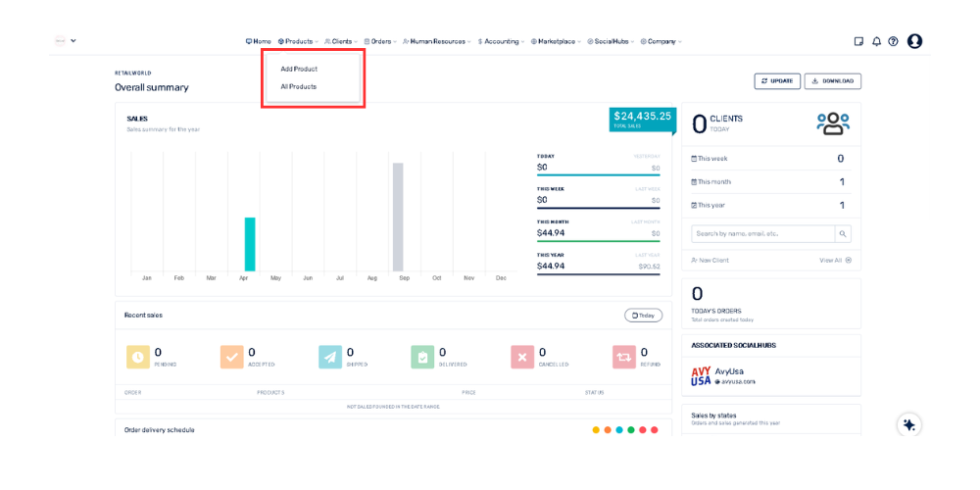Viewport: 980px width, 490px height.
Task: Click the client search magnifier icon
Action: (x=843, y=234)
